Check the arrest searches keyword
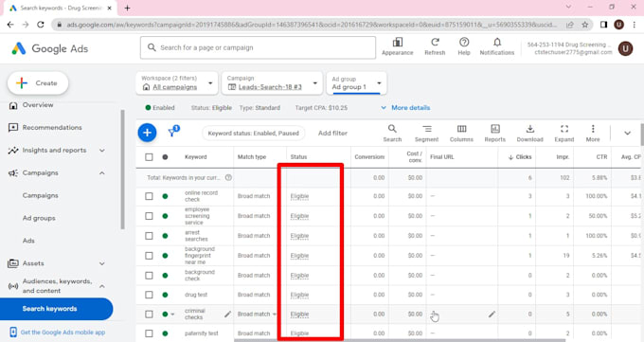Viewport: 644px width, 342px height. pyautogui.click(x=149, y=236)
